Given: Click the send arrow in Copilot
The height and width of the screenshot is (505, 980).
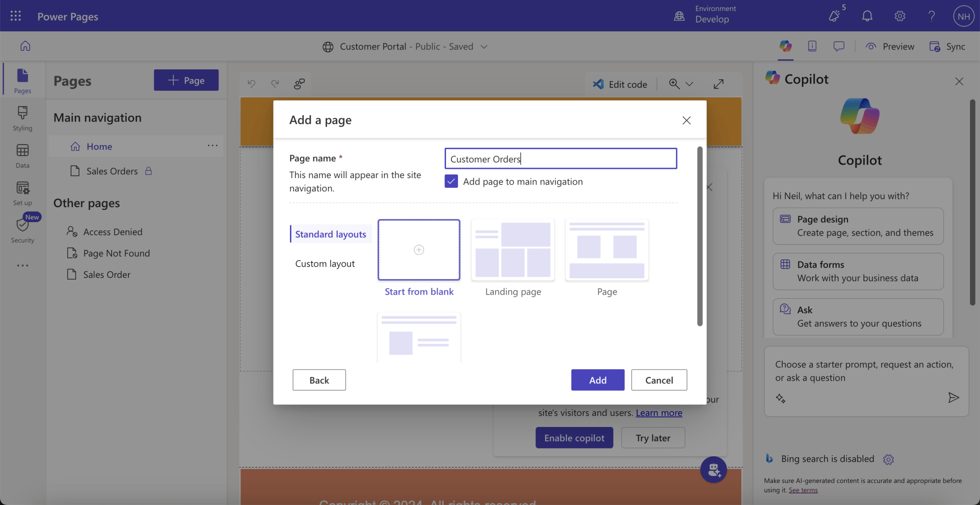Looking at the screenshot, I should pos(953,398).
